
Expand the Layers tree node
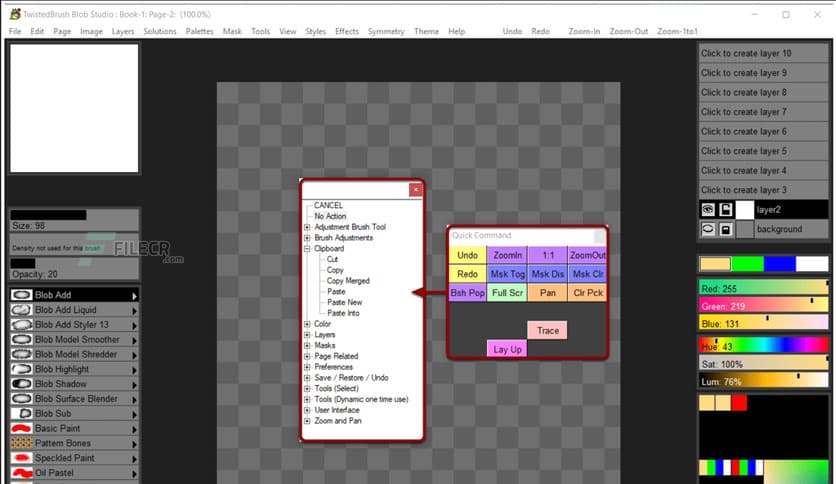307,335
